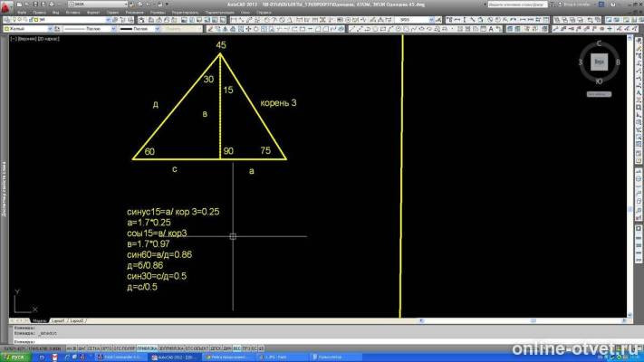Click the Plot (print) icon in quick access toolbar
The image size is (644, 362).
(x=52, y=5)
